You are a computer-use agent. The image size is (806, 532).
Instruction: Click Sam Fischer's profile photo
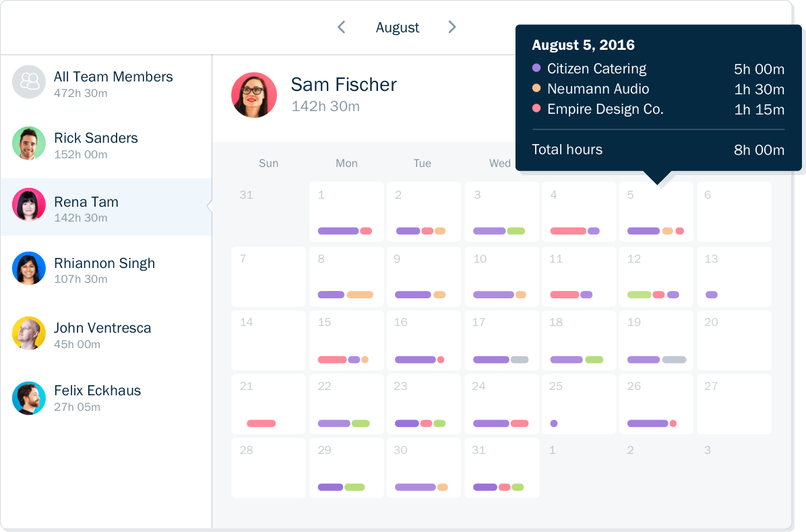[x=254, y=95]
